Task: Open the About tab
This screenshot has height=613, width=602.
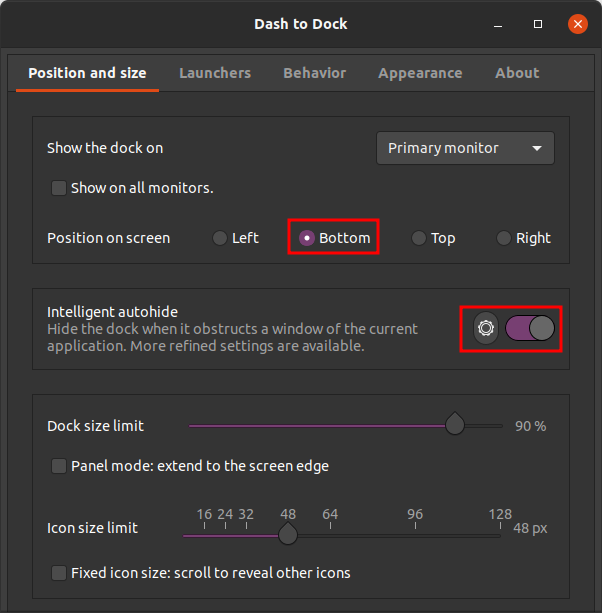Action: point(517,73)
